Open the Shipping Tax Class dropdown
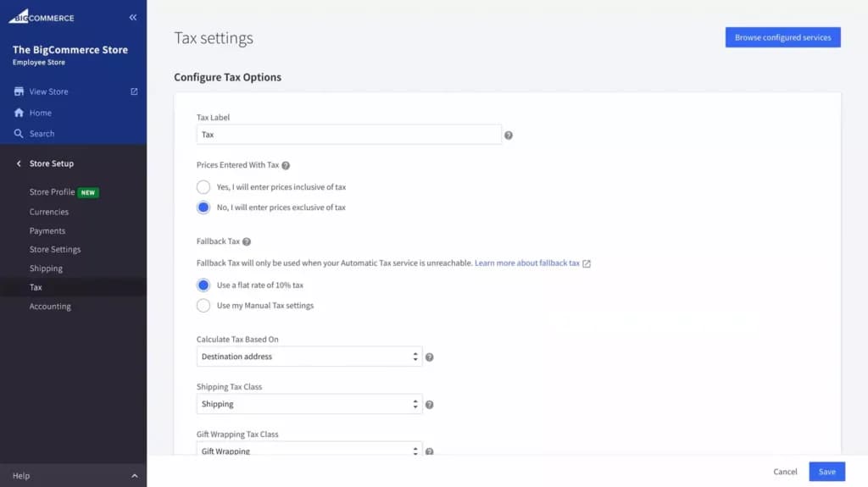868x487 pixels. pyautogui.click(x=309, y=404)
